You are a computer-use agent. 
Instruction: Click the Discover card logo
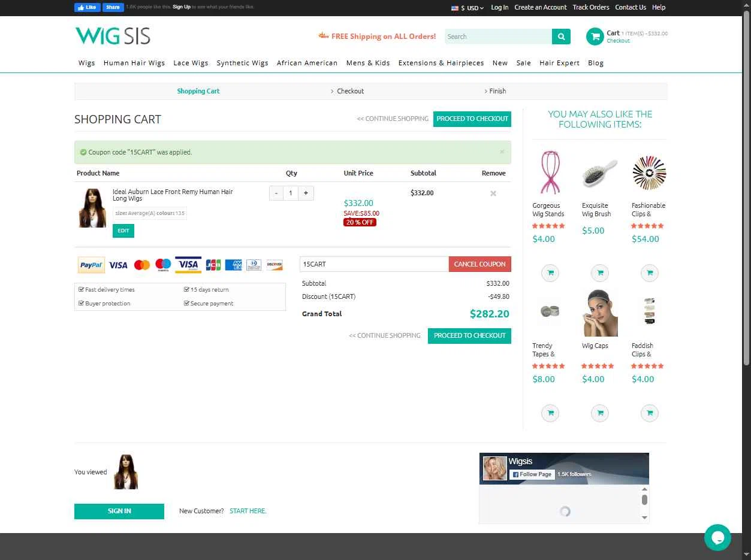point(275,265)
